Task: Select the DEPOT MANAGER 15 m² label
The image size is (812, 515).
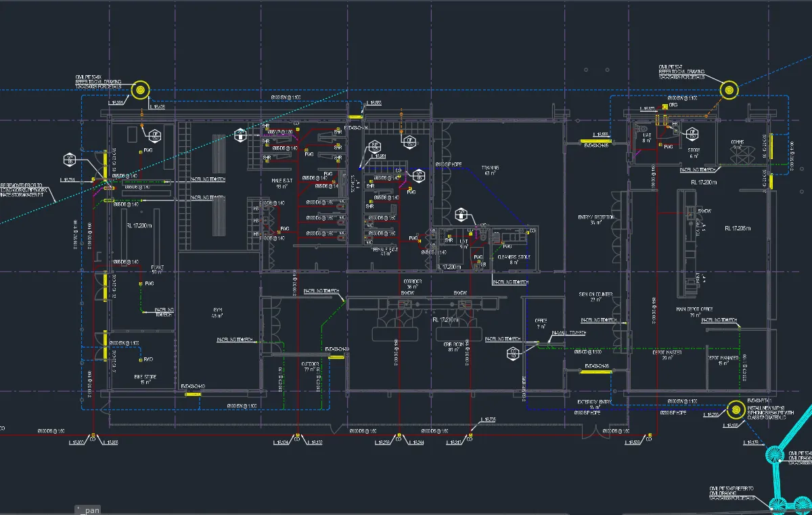Action: (724, 360)
